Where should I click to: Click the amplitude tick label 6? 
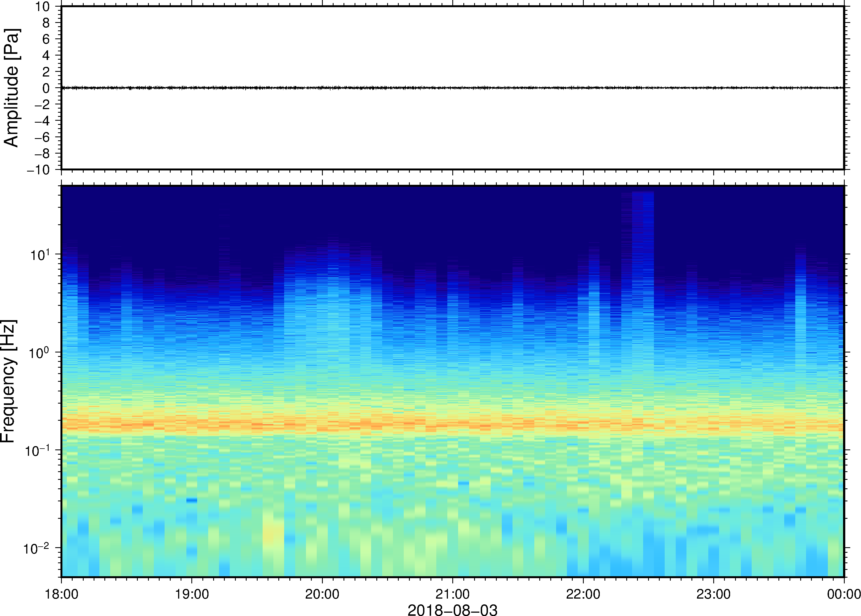point(46,39)
